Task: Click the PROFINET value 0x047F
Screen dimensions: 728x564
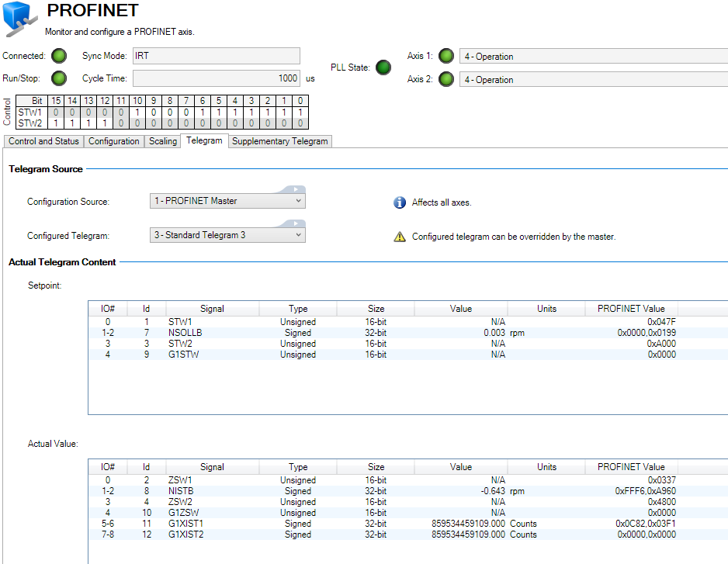Action: pos(661,322)
